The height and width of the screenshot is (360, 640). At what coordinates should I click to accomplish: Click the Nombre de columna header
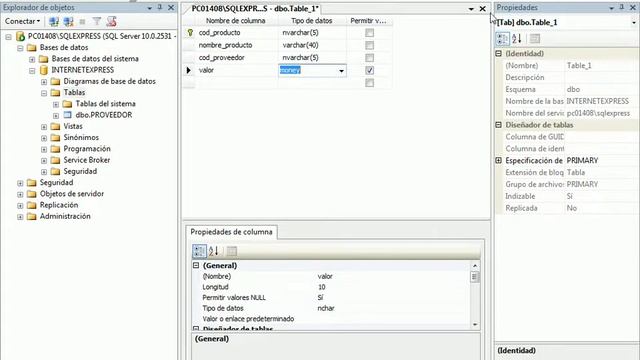(236, 20)
